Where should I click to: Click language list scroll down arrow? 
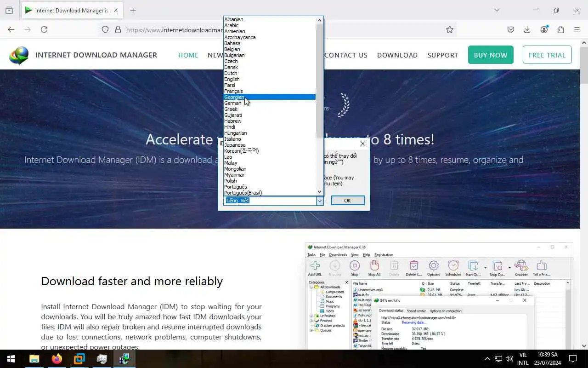point(320,192)
